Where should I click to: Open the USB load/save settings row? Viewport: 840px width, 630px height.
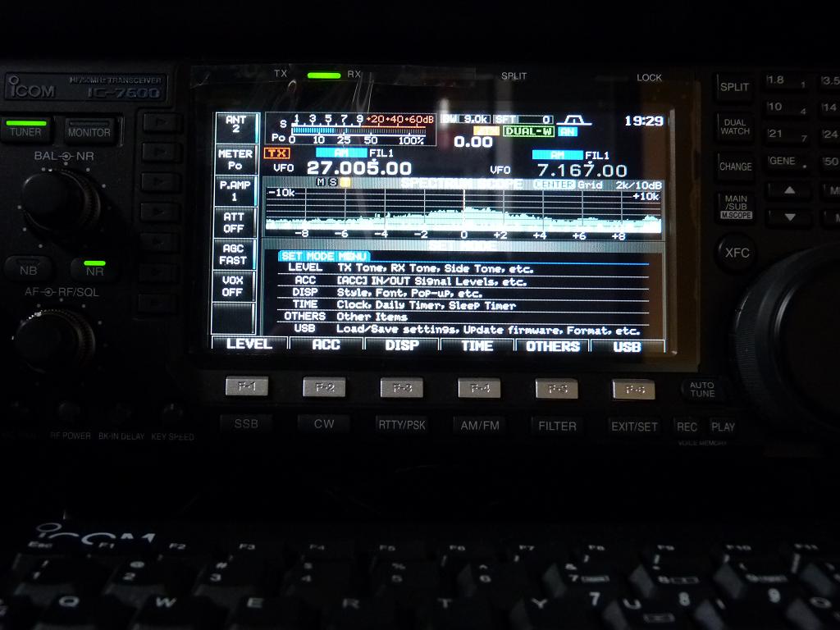463,330
